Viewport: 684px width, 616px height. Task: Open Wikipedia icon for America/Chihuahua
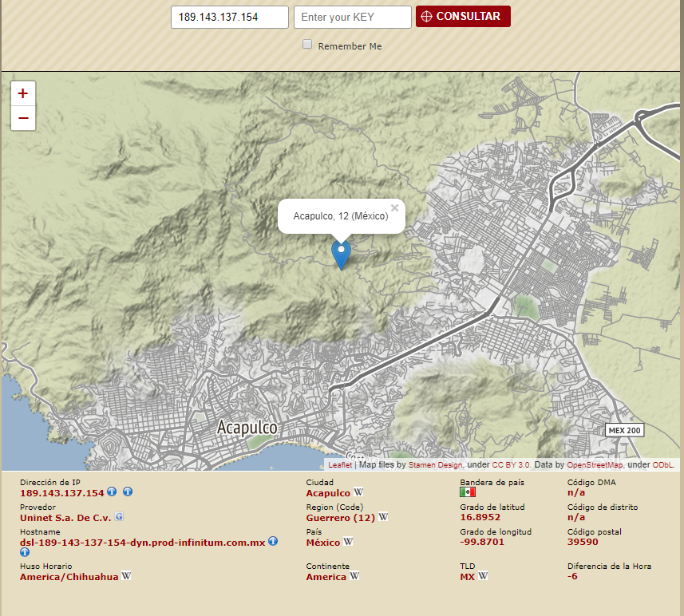point(126,576)
